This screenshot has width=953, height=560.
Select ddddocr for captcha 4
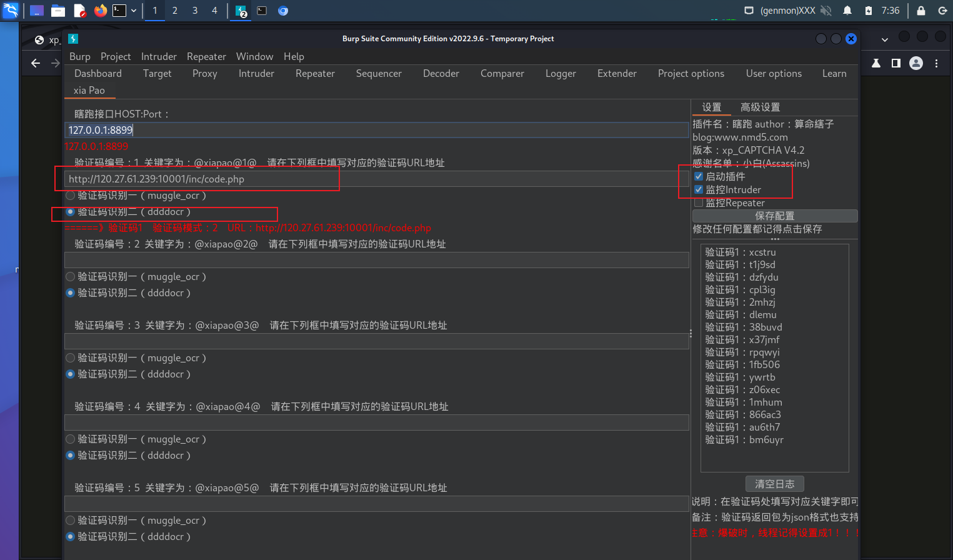(x=71, y=456)
